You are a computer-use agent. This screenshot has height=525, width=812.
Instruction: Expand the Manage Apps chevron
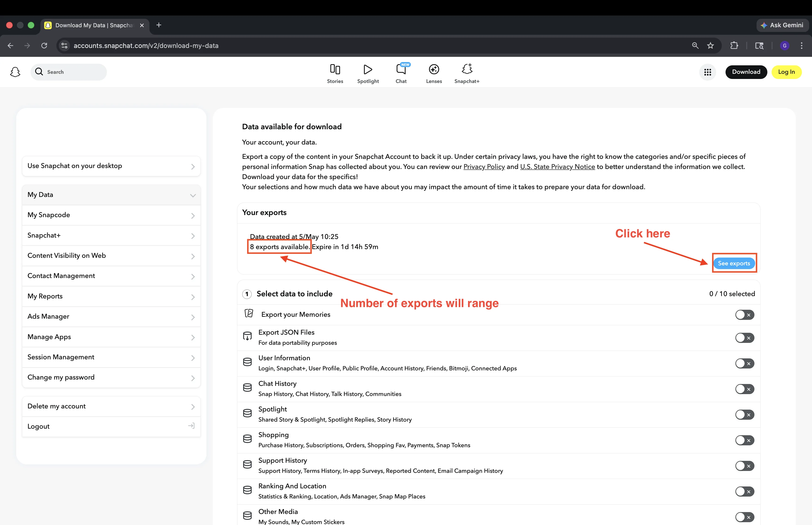tap(193, 337)
